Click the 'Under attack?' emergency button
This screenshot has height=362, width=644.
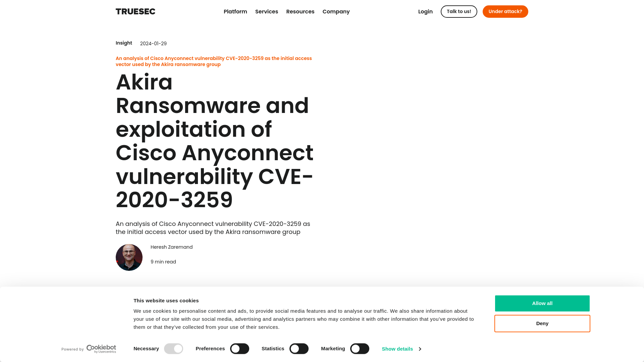pyautogui.click(x=505, y=11)
